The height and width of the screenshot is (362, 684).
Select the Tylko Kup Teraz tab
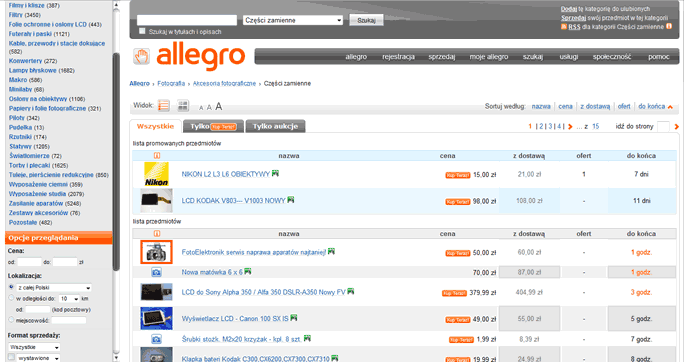(213, 126)
